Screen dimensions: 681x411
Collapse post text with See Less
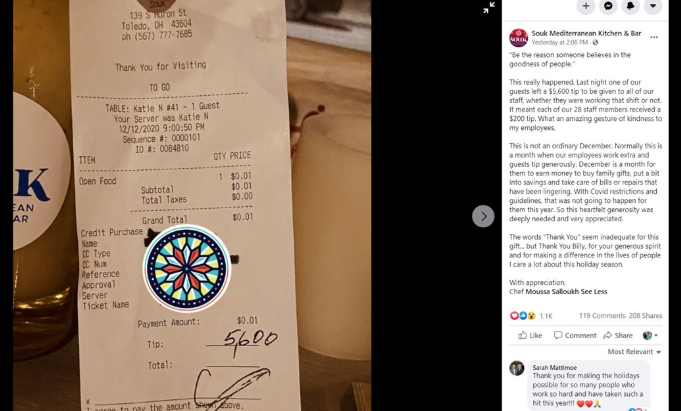(x=594, y=292)
